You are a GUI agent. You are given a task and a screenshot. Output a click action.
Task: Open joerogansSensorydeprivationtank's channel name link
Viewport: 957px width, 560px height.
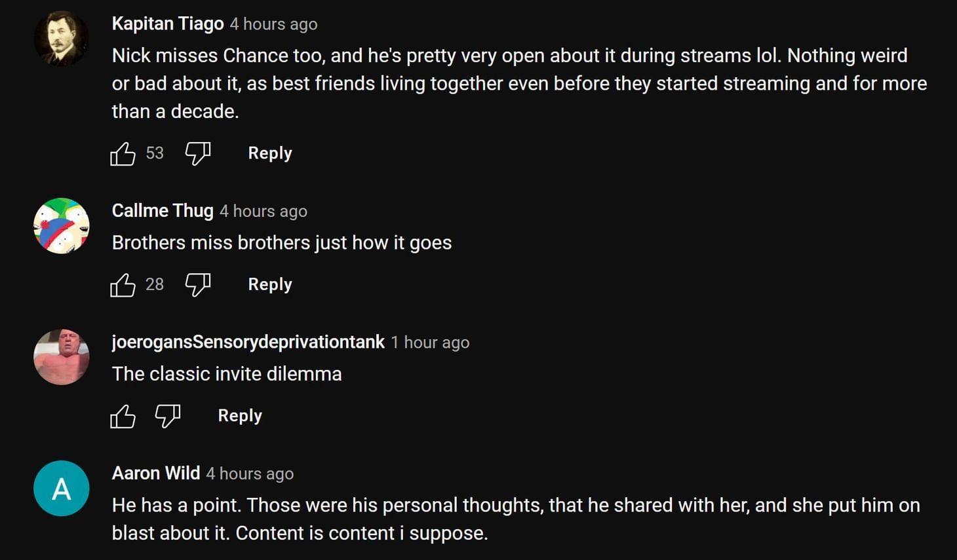(x=248, y=342)
